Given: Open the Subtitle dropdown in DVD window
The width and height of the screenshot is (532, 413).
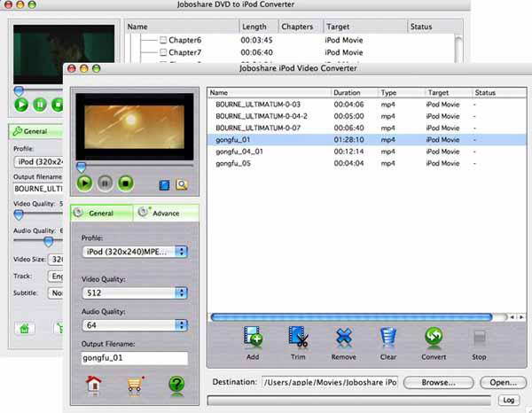Looking at the screenshot, I should (56, 293).
